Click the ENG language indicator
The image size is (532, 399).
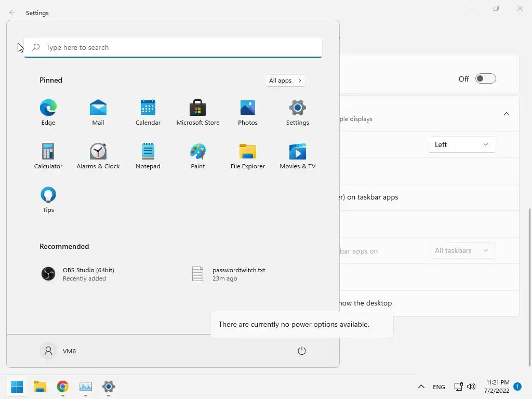pos(438,387)
